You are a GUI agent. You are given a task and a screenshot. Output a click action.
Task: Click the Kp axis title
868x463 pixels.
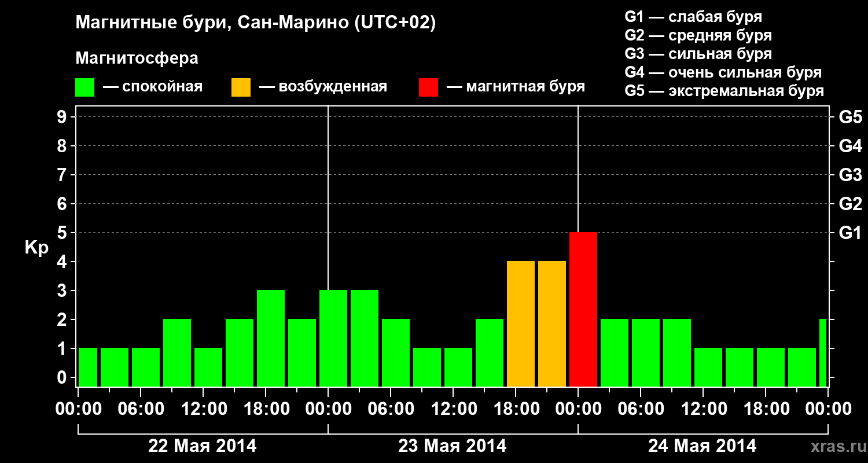coord(37,248)
